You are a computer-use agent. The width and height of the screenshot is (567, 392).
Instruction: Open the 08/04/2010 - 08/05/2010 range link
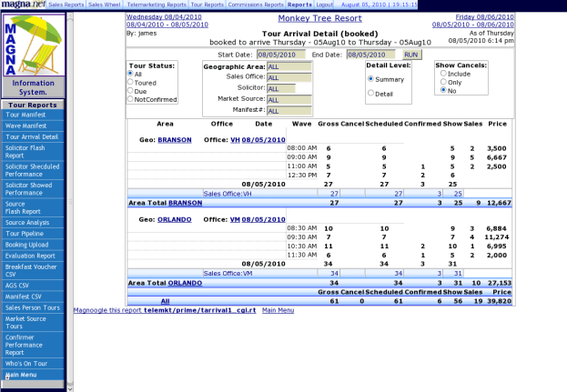pyautogui.click(x=167, y=25)
